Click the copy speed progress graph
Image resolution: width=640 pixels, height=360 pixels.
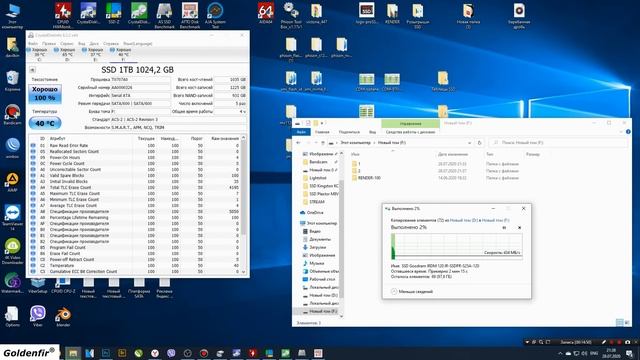pyautogui.click(x=456, y=246)
